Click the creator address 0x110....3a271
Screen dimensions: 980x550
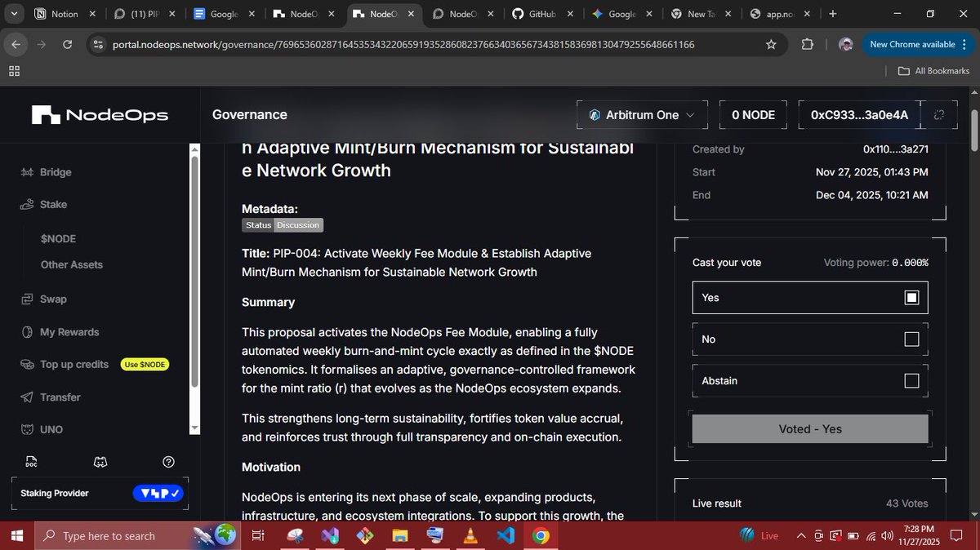click(895, 149)
